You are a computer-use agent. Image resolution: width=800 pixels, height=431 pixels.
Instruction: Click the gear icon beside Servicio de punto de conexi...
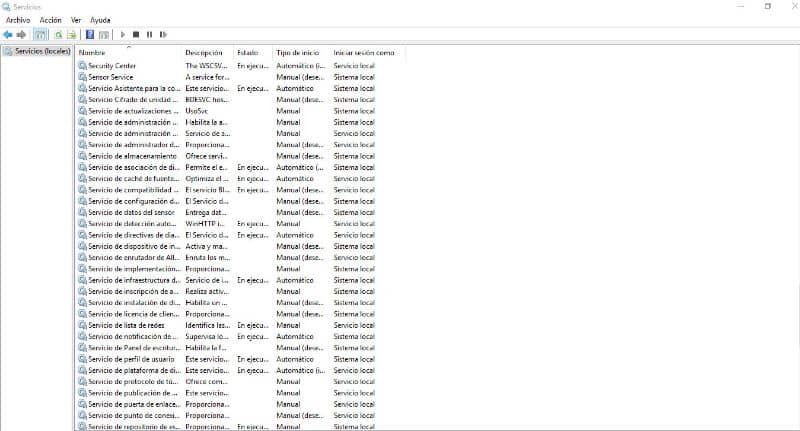83,415
